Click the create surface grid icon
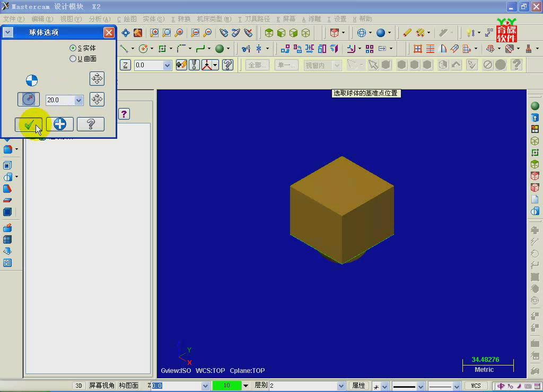543x392 pixels. tap(418, 49)
